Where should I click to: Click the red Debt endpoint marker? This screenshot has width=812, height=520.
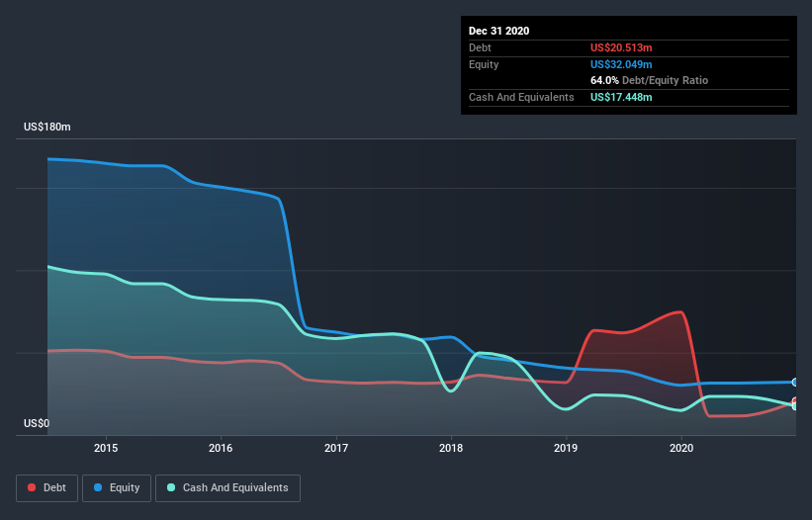point(795,401)
